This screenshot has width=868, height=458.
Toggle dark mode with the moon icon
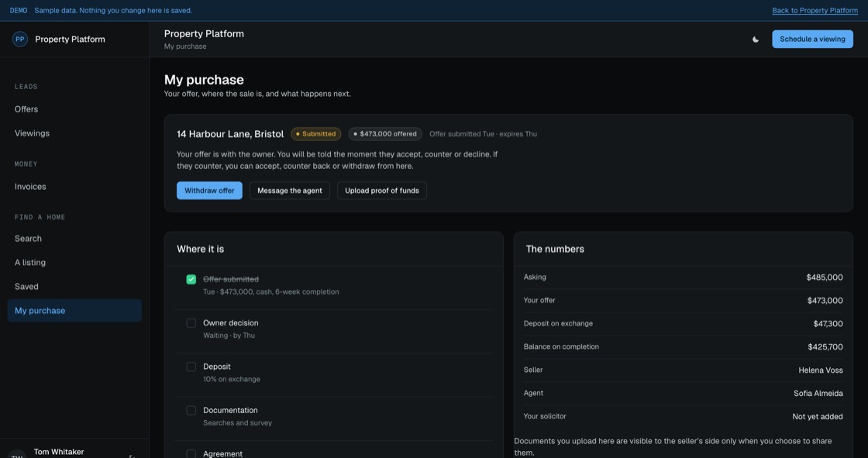pyautogui.click(x=755, y=40)
